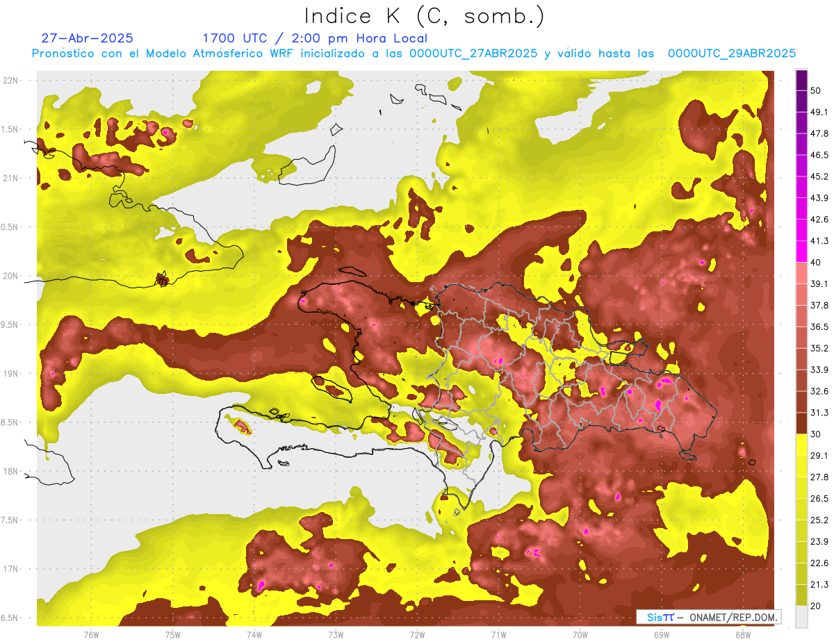Click the colorbar value "32.6"
The width and height of the screenshot is (834, 644).
coord(819,391)
